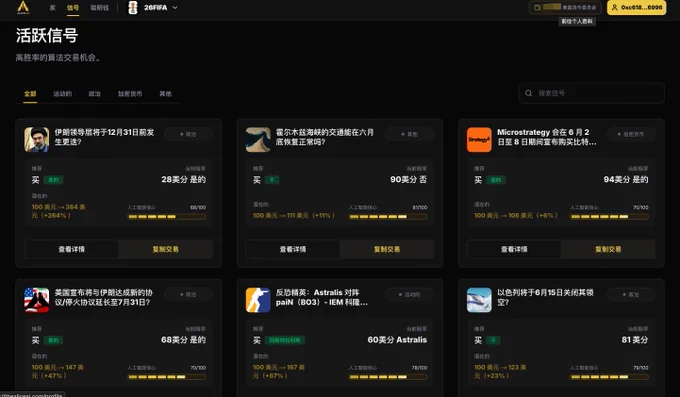
Task: Click the user icon in the profile button
Action: point(614,7)
